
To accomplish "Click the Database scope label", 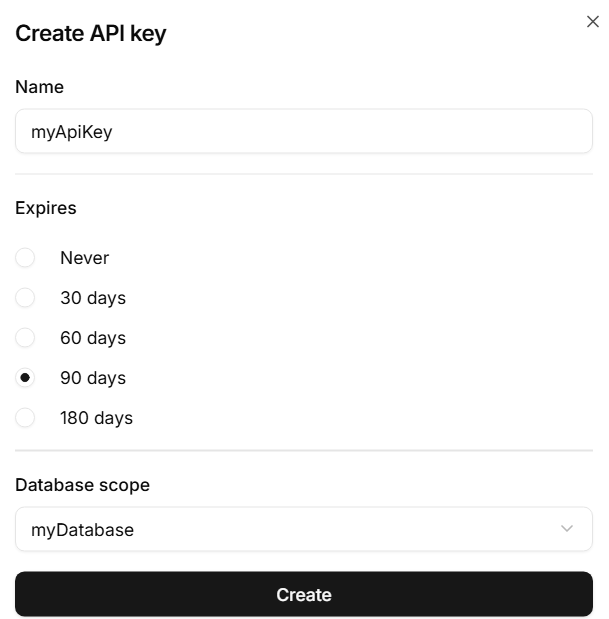I will tap(82, 485).
